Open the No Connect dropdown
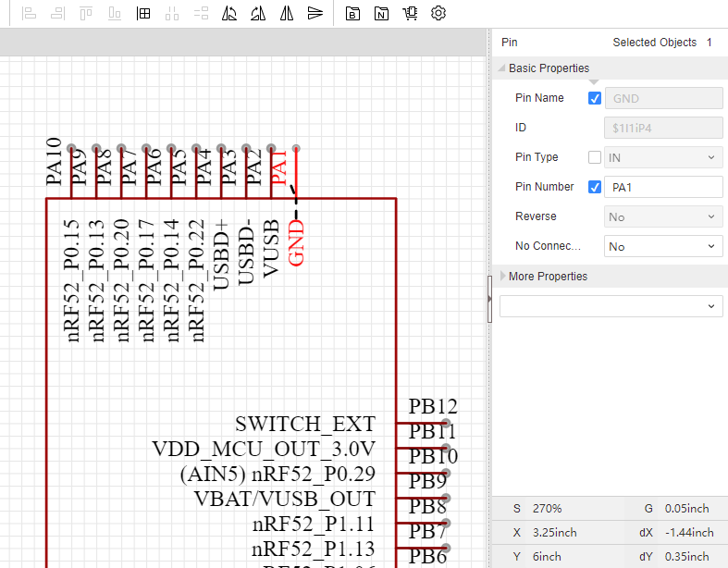This screenshot has width=728, height=568. pyautogui.click(x=663, y=247)
